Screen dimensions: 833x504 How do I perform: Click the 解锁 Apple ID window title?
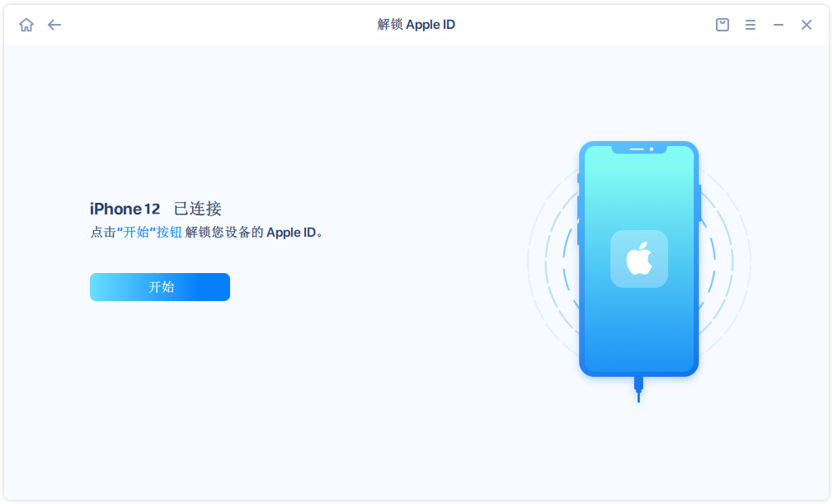pyautogui.click(x=416, y=25)
